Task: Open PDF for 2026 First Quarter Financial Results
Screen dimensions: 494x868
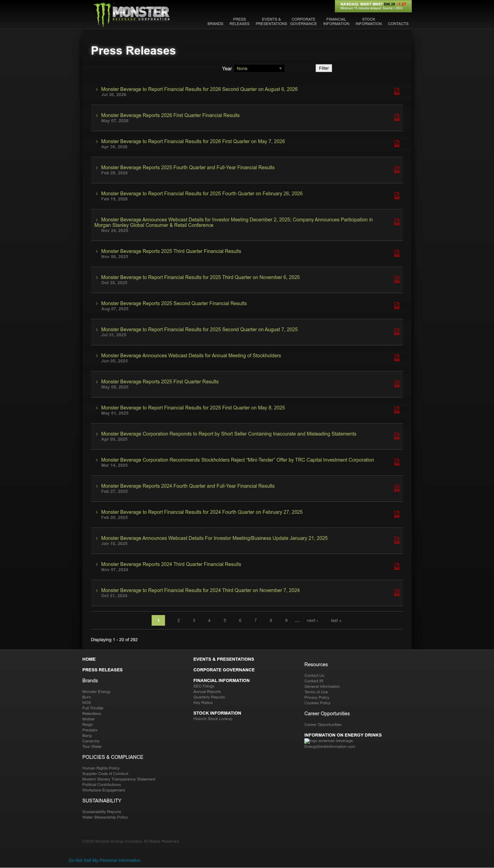Action: [x=397, y=117]
